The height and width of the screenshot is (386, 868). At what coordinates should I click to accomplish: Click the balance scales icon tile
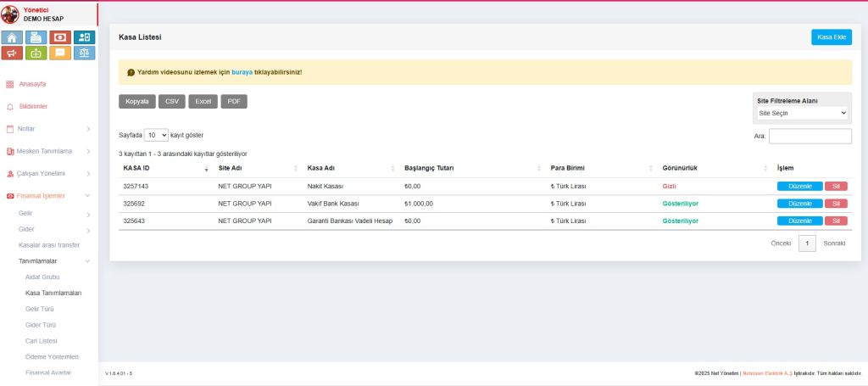coord(85,53)
